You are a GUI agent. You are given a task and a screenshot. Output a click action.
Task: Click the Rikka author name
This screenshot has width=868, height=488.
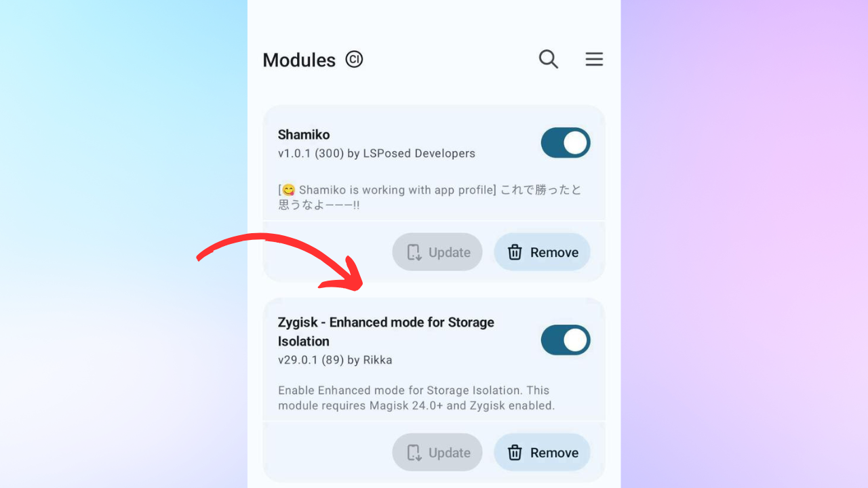click(378, 361)
